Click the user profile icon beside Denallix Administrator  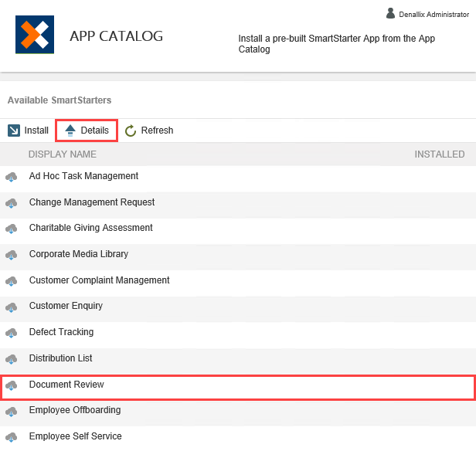(x=390, y=13)
